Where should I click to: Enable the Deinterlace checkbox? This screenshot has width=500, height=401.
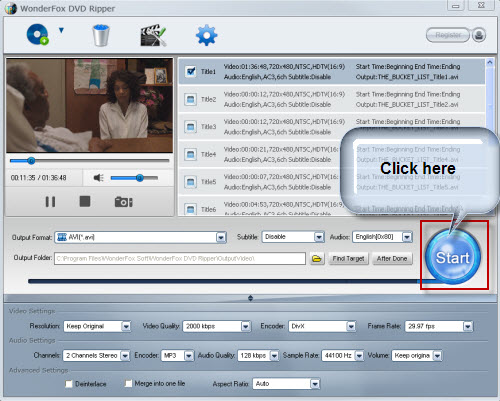pos(69,384)
